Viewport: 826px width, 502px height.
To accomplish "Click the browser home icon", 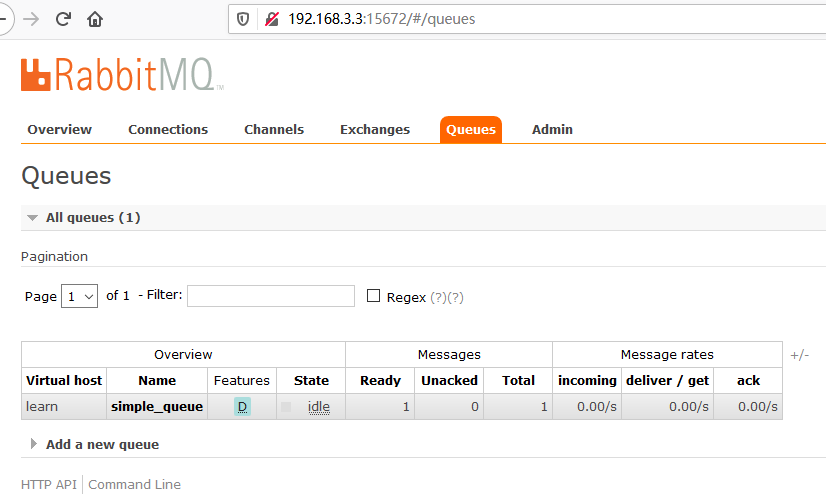I will (x=95, y=19).
